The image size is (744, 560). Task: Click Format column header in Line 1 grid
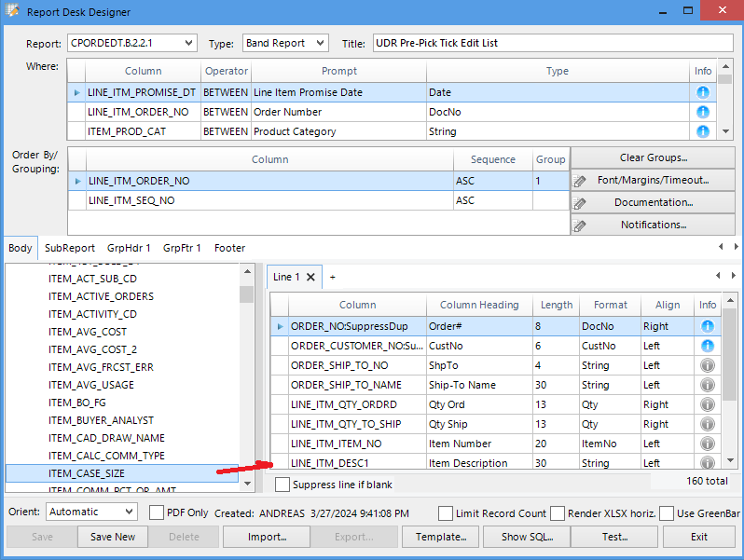pyautogui.click(x=610, y=305)
